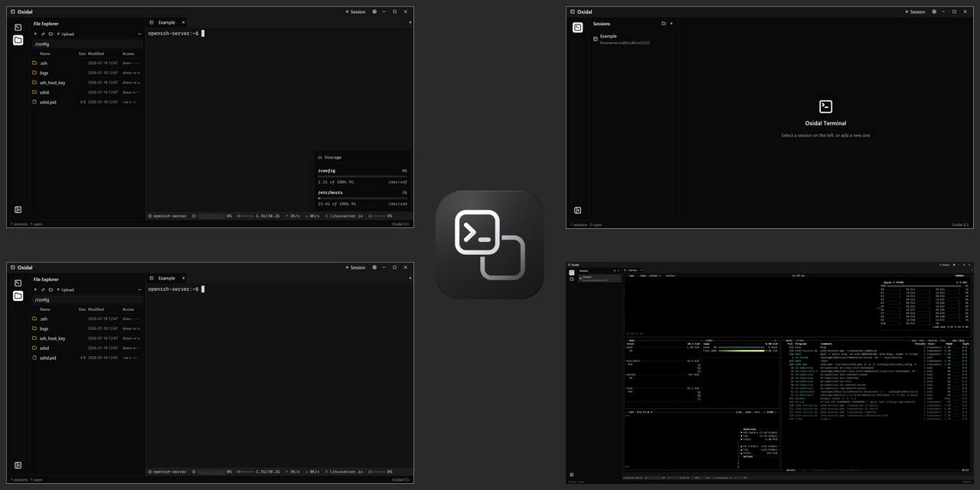Image resolution: width=980 pixels, height=490 pixels.
Task: Collapse the File Explorer panel via dash icon in the Storage window
Action: (x=139, y=34)
